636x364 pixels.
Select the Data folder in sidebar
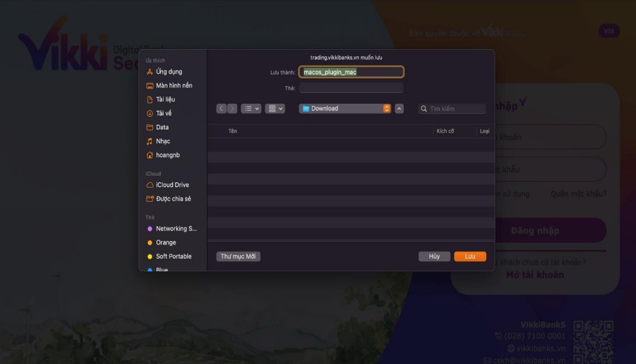pos(162,127)
